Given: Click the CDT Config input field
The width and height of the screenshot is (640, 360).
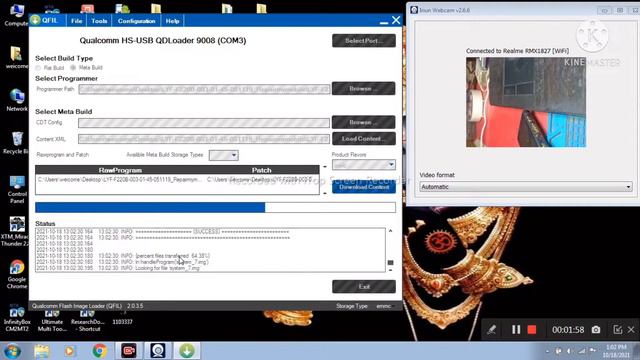Looking at the screenshot, I should click(204, 122).
